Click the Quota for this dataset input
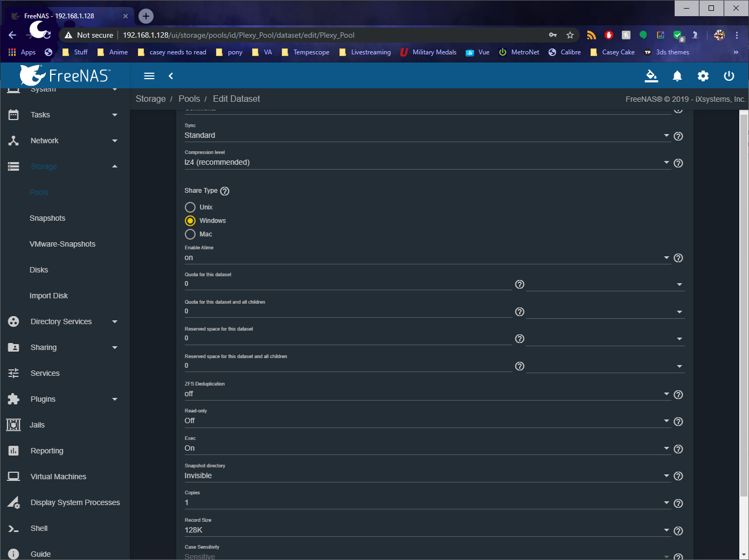 click(x=348, y=284)
